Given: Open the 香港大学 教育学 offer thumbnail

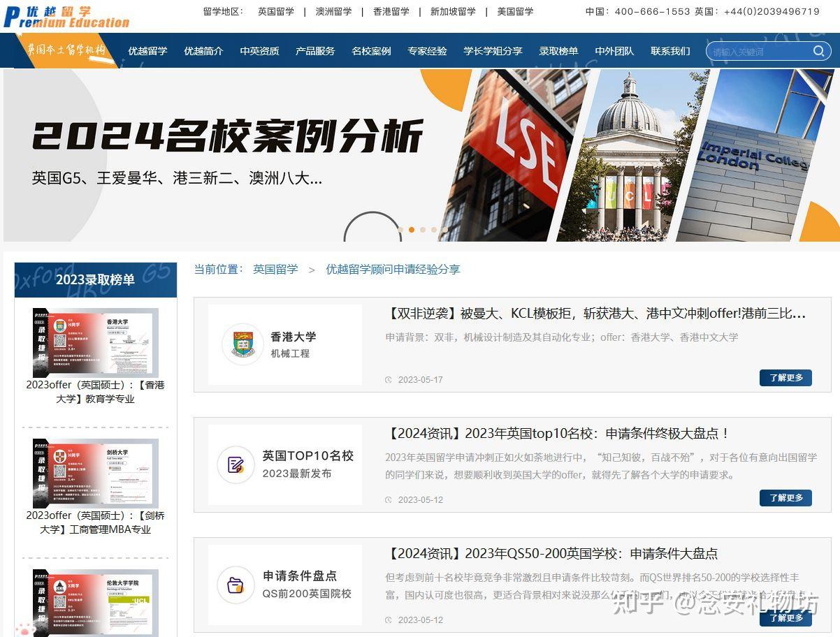Looking at the screenshot, I should click(96, 342).
